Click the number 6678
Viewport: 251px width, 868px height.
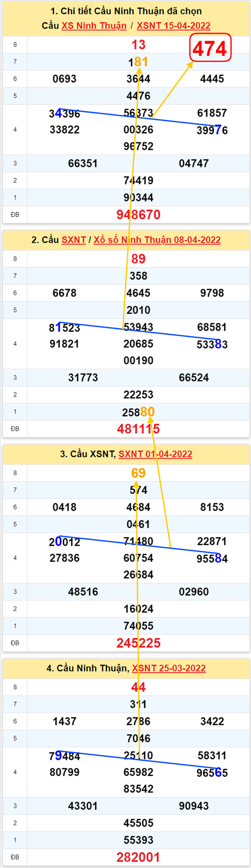64,293
